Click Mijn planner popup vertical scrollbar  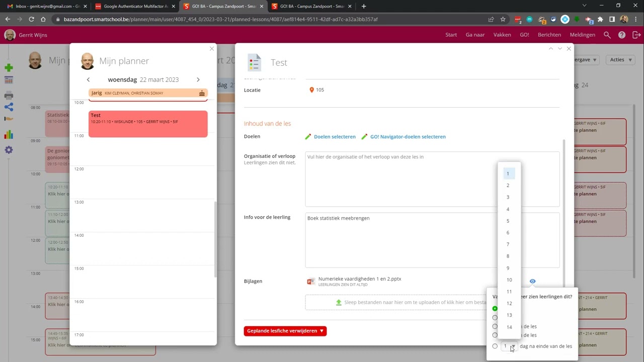pyautogui.click(x=215, y=239)
